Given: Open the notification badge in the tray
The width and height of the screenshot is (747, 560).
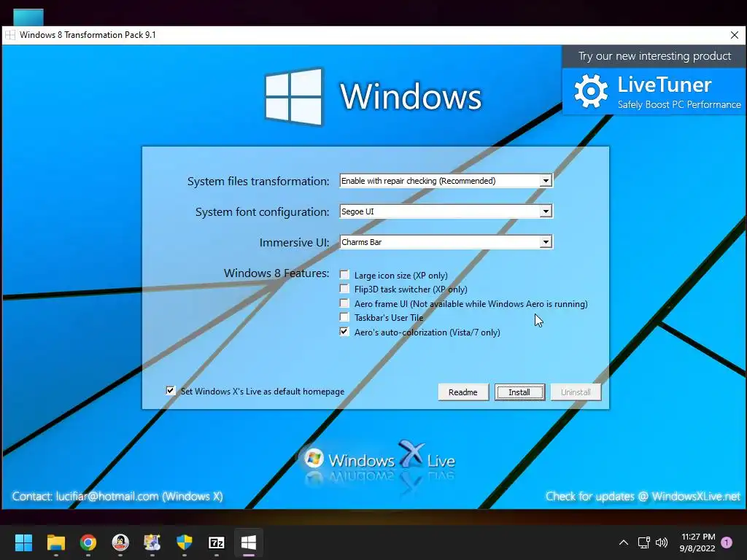Looking at the screenshot, I should (727, 542).
